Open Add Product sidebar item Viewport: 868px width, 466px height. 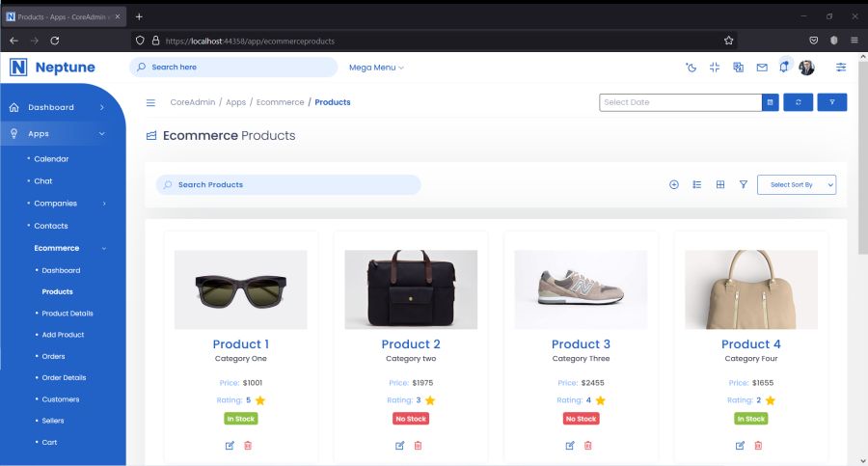63,335
